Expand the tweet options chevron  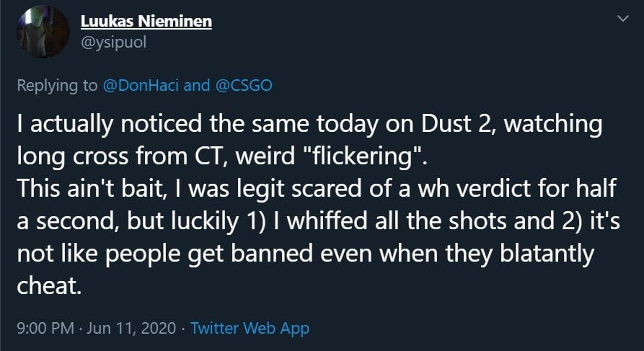619,21
